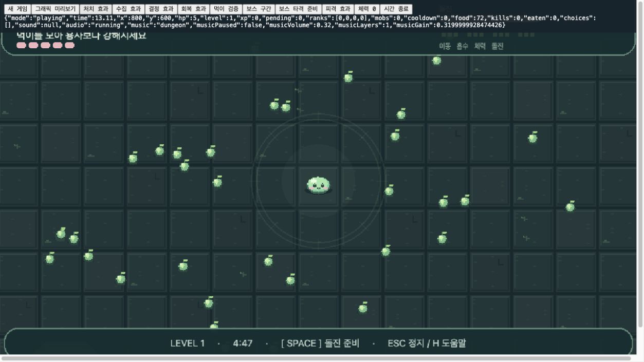The height and width of the screenshot is (362, 644).
Task: Select the 흡수 stat label
Action: tap(462, 46)
